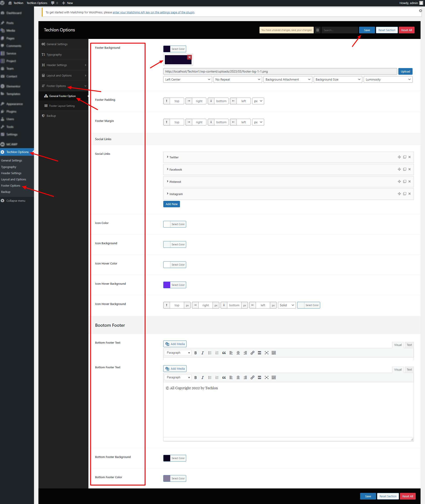Screen dimensions: 425x504
Task: Click the expand-all sections icon beside Search
Action: click(317, 30)
